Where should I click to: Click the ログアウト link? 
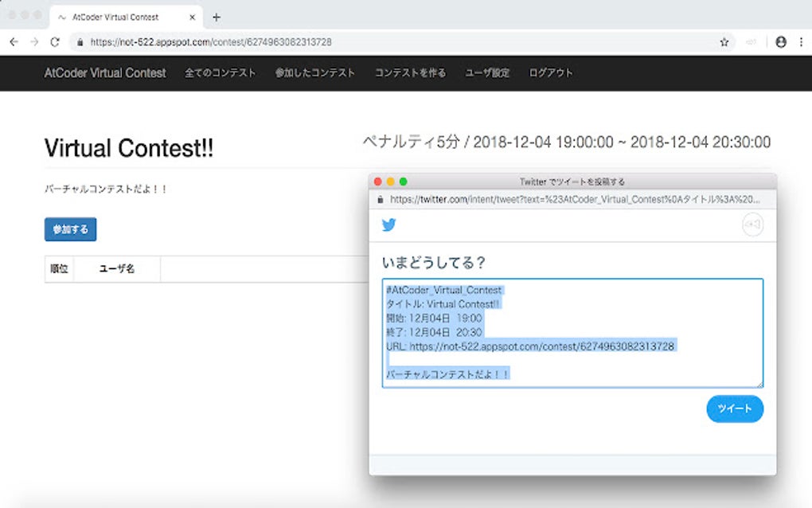pyautogui.click(x=550, y=72)
